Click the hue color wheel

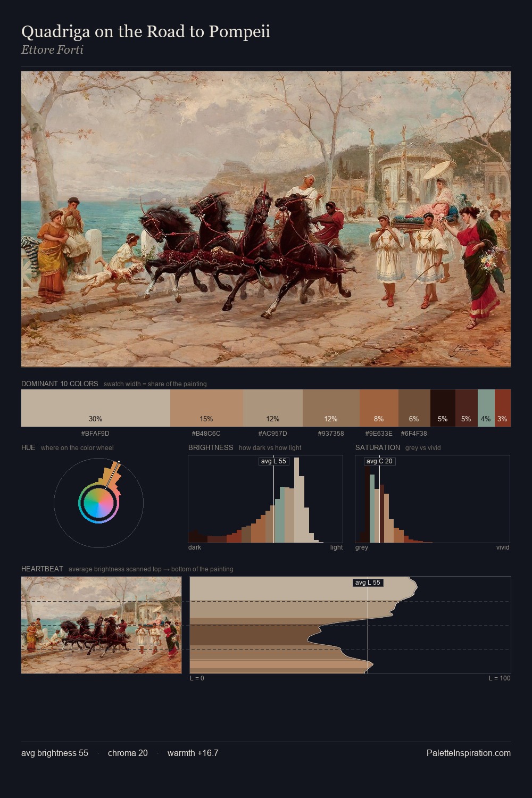pyautogui.click(x=98, y=503)
